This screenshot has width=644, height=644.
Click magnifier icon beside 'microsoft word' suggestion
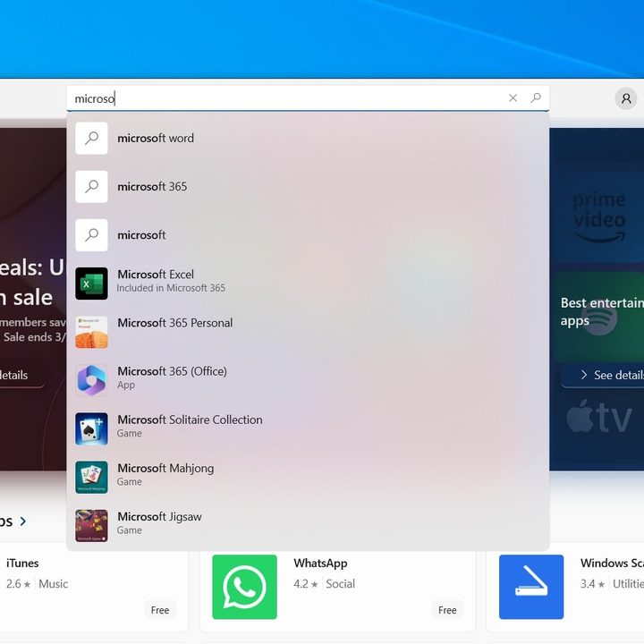91,138
